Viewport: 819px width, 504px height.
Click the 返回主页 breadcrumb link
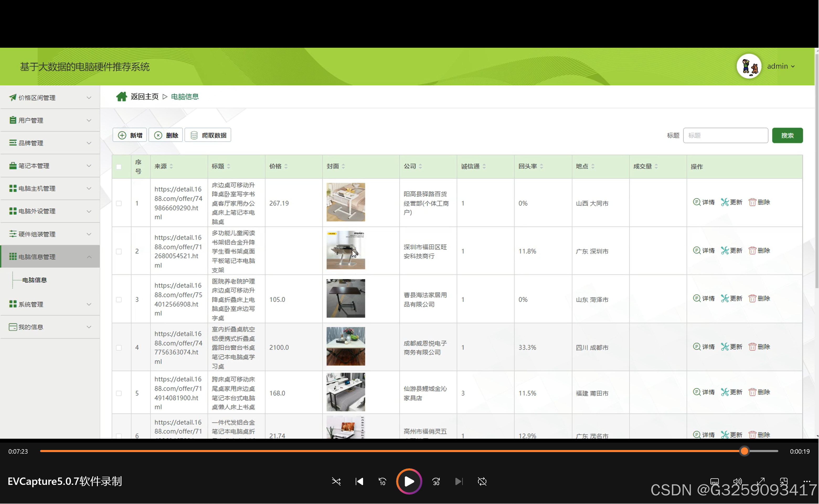[144, 97]
